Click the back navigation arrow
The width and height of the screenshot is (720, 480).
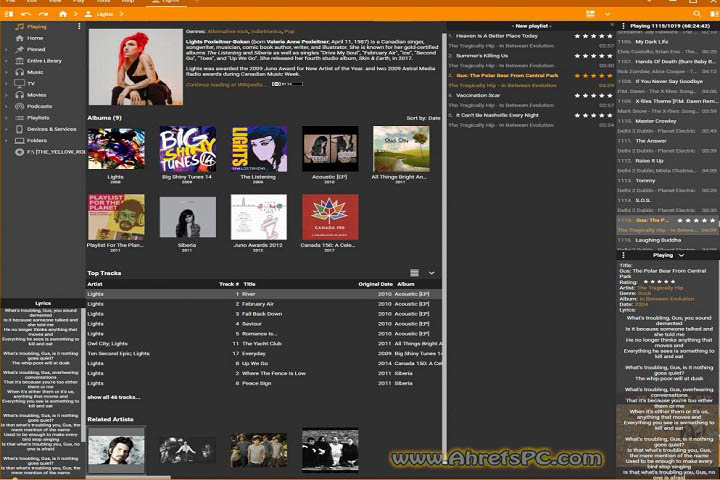(x=26, y=14)
